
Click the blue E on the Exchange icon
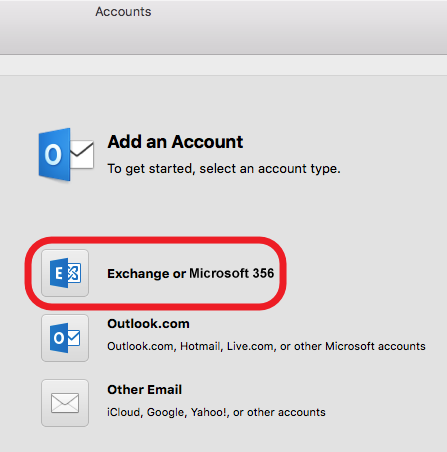[x=59, y=273]
